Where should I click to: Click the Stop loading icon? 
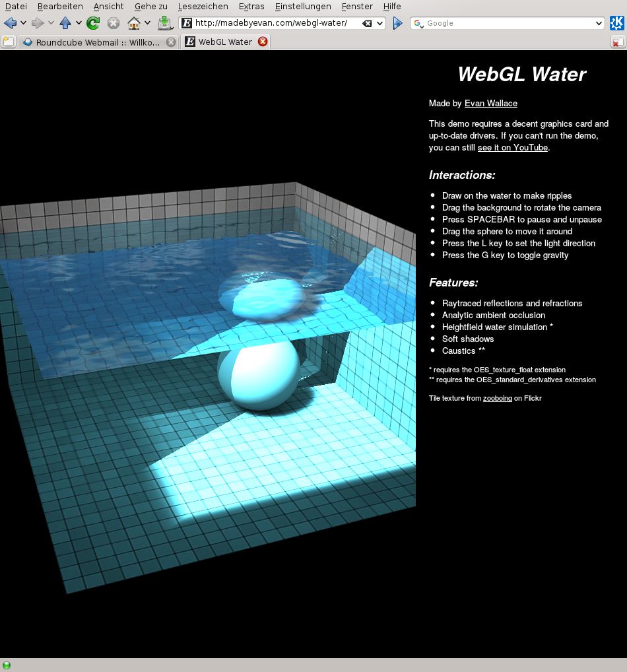point(114,23)
